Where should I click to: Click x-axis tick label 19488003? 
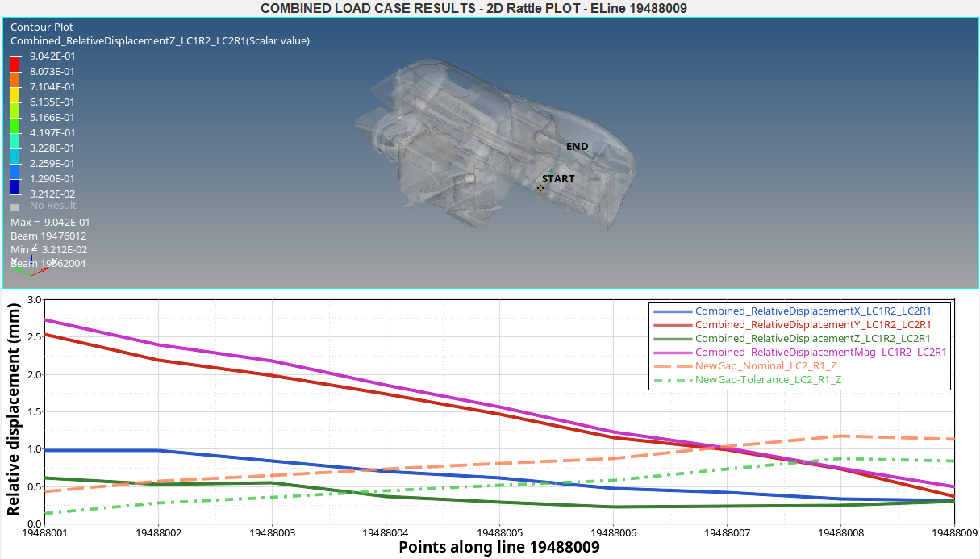point(272,532)
